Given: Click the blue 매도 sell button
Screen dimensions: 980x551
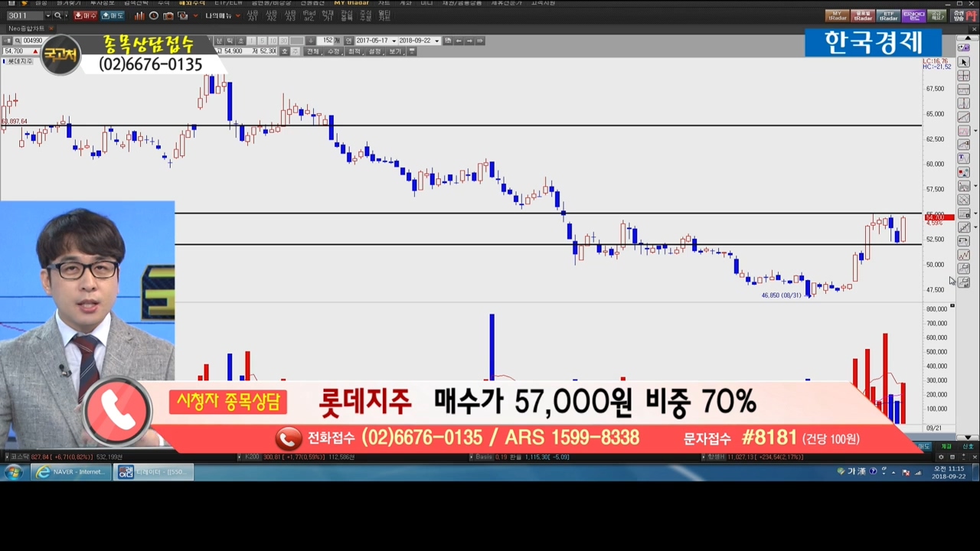Looking at the screenshot, I should coord(113,15).
